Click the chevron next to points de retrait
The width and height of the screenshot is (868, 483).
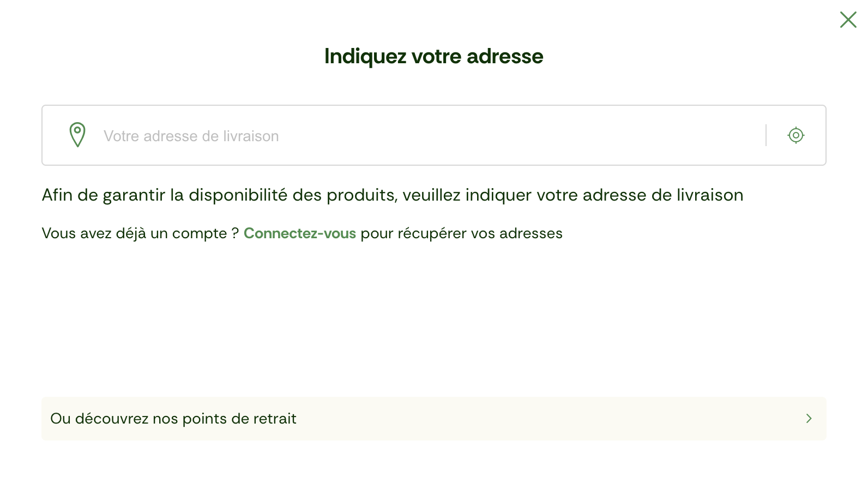pos(809,419)
